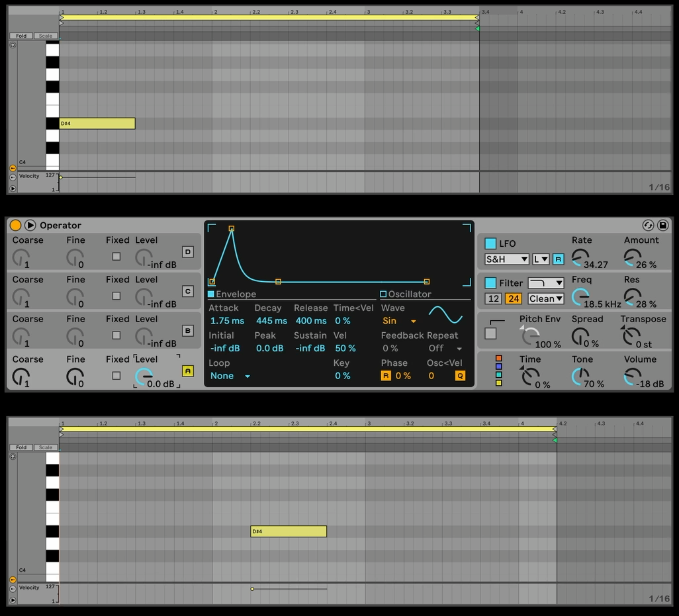
Task: Disable the Filter on/off toggle
Action: coord(490,283)
